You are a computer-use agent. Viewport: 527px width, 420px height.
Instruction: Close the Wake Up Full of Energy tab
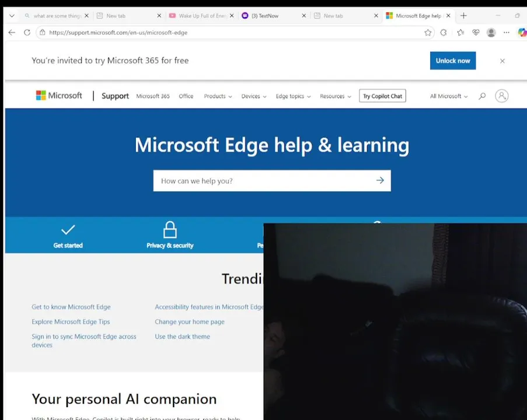point(232,15)
